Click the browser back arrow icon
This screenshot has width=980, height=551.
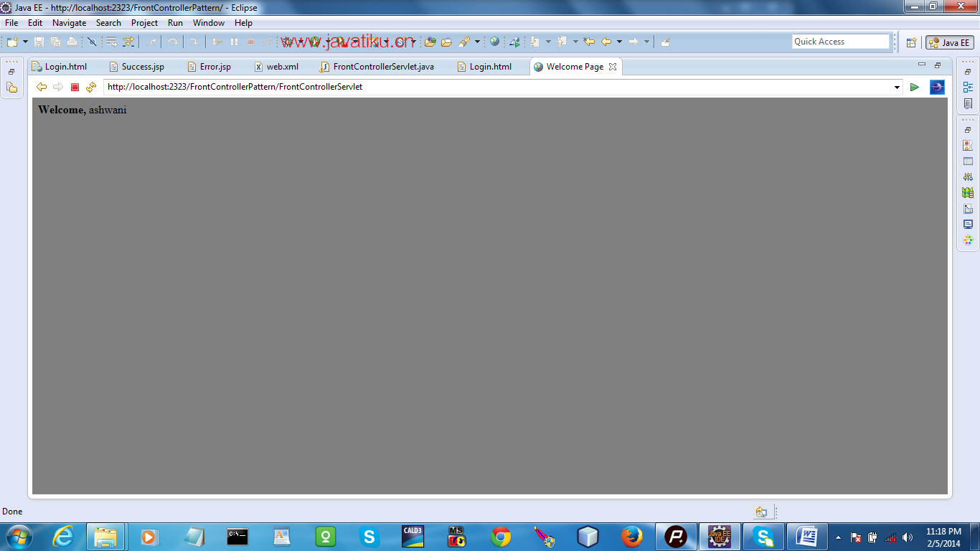coord(42,88)
